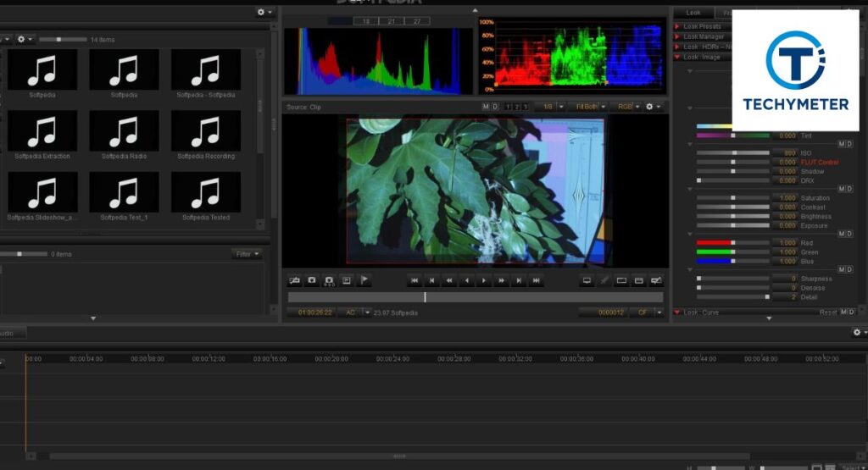Toggle the D button in the viewer header

(x=495, y=107)
